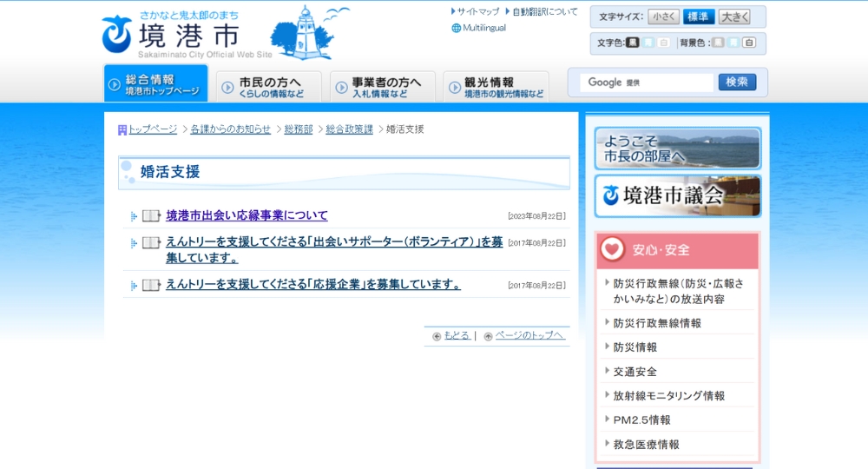Click up arrow icon beside ページのトップへ
Image resolution: width=868 pixels, height=469 pixels.
[488, 337]
